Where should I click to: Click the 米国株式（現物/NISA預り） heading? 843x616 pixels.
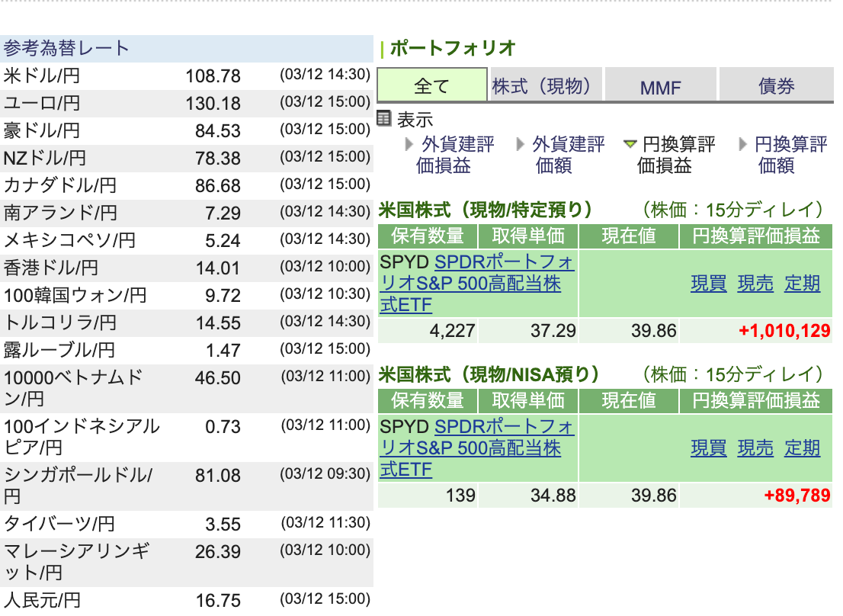(489, 374)
